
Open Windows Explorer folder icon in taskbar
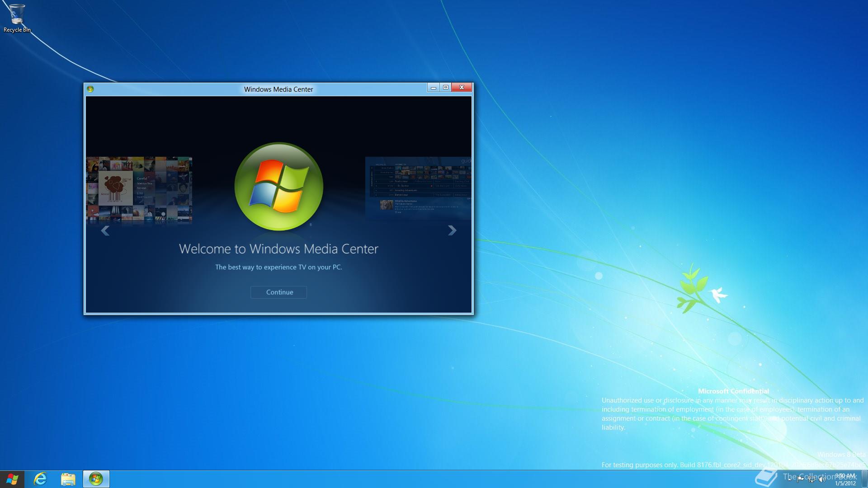click(68, 479)
